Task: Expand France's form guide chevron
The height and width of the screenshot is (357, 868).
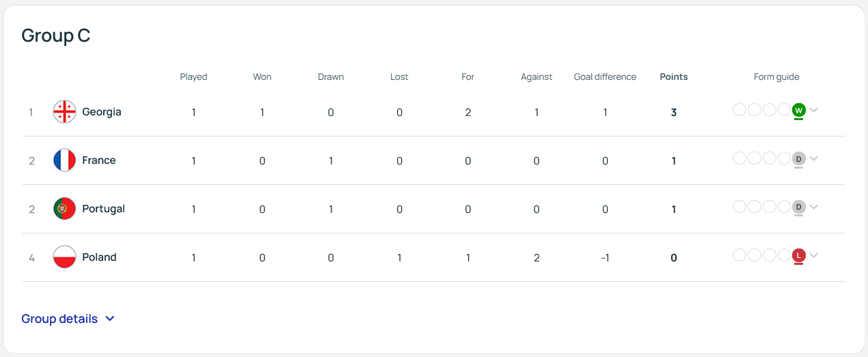Action: 813,158
